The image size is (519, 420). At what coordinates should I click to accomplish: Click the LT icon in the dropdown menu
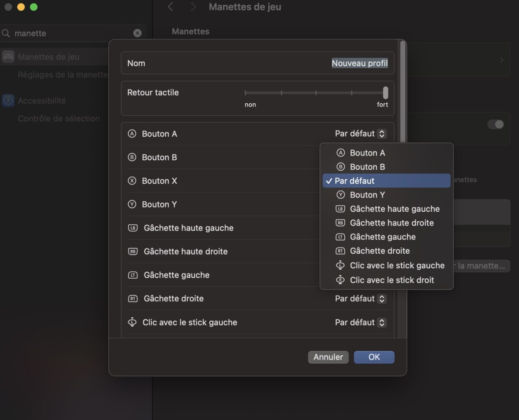pyautogui.click(x=340, y=237)
